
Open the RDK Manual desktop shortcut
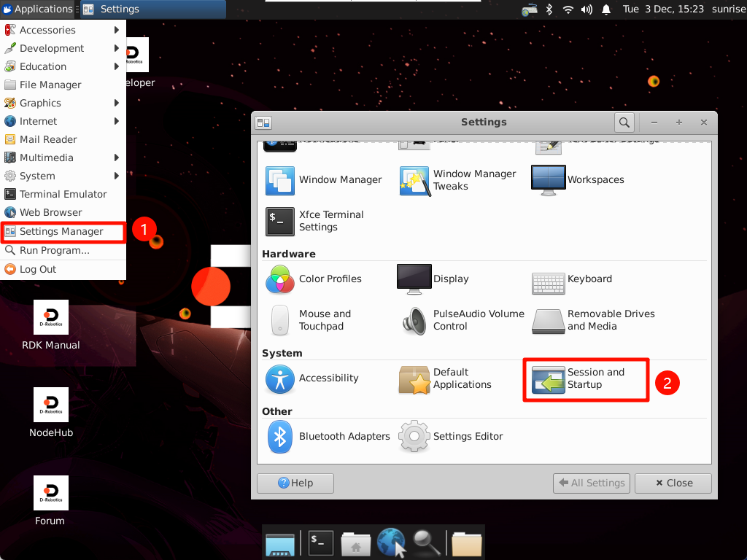point(51,325)
